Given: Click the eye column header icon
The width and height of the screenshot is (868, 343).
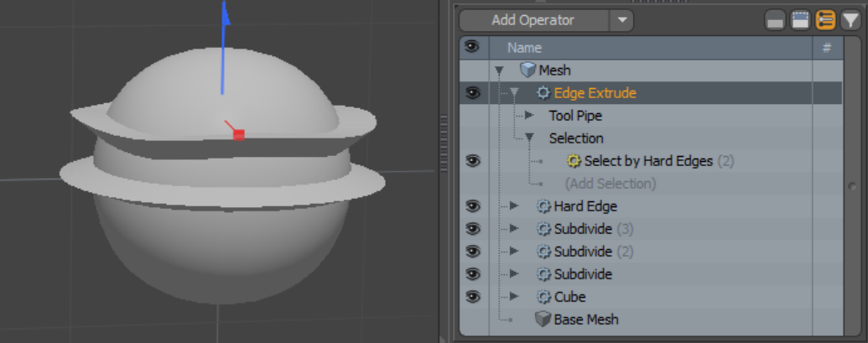Looking at the screenshot, I should (x=471, y=48).
